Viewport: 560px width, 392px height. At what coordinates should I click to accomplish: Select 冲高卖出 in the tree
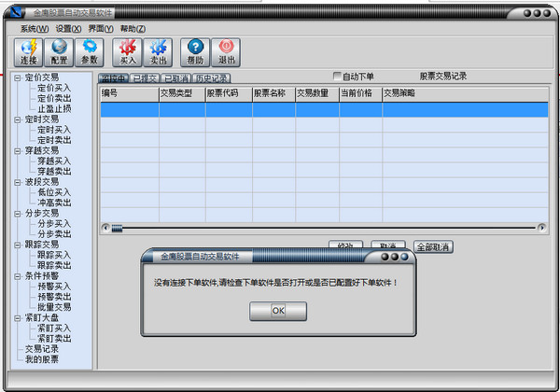[54, 203]
